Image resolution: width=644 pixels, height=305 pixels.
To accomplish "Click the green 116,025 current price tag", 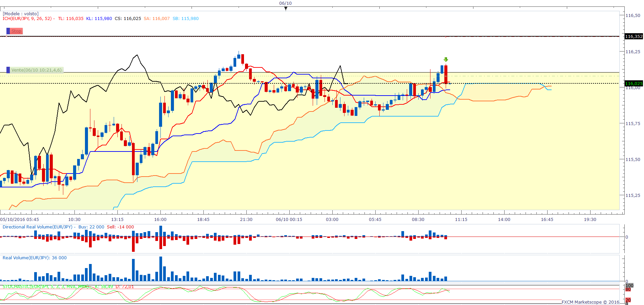I will [634, 83].
